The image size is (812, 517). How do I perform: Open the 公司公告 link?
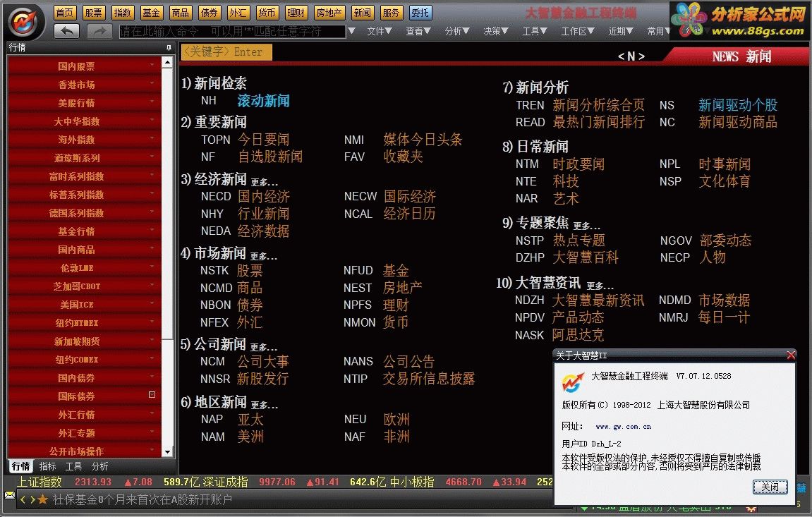point(408,361)
